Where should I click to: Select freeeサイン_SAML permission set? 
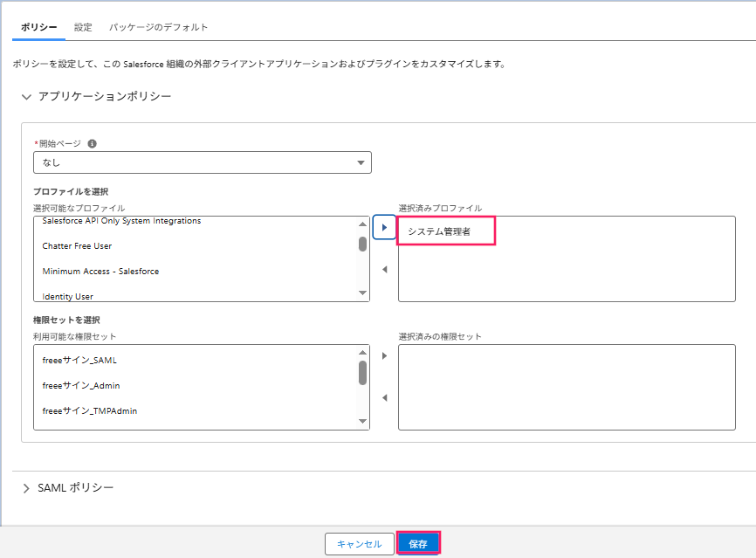click(x=79, y=361)
